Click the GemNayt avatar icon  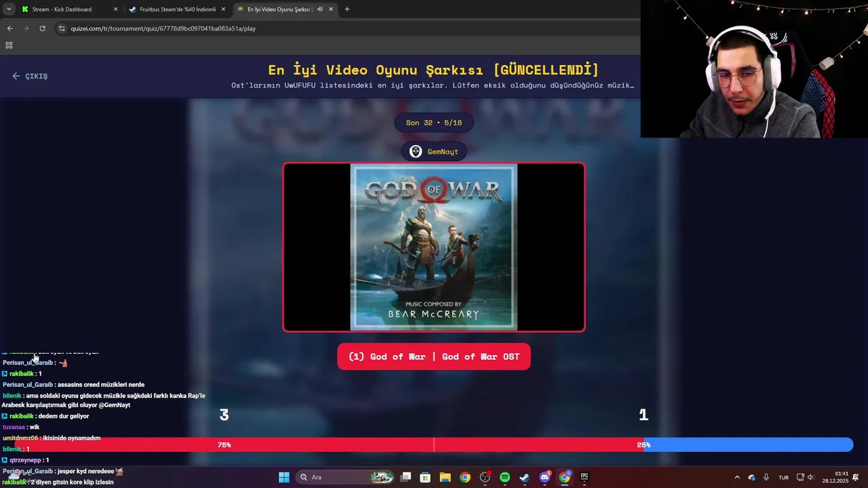click(x=416, y=152)
